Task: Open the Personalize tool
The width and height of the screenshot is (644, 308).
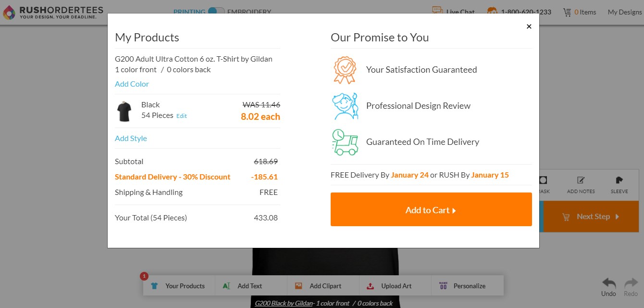Action: coord(467,285)
